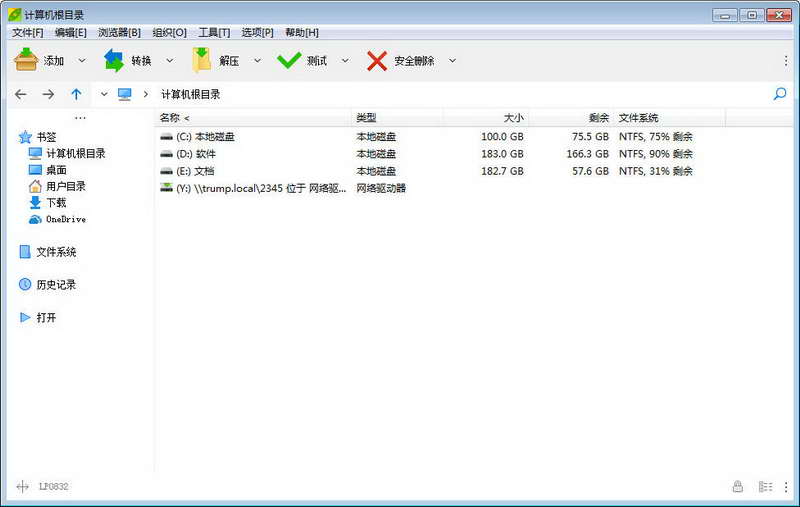The image size is (800, 507).
Task: Go up one level with the blue arrow
Action: tap(76, 94)
